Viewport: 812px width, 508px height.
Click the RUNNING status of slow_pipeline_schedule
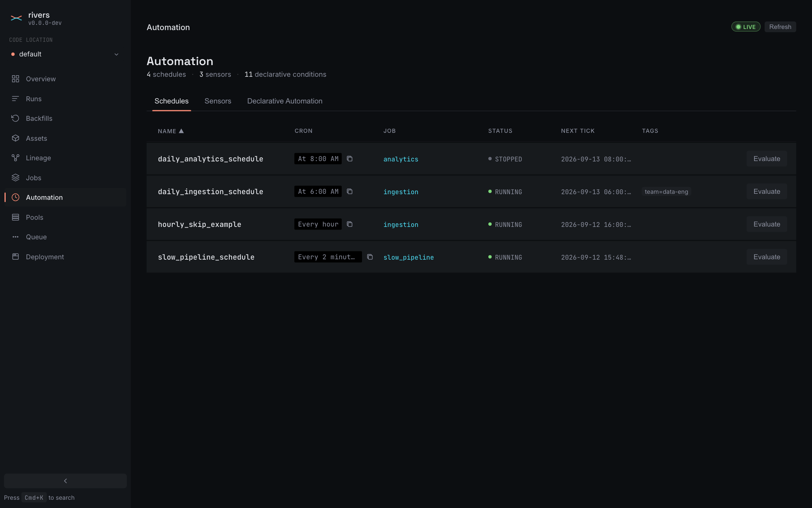coord(505,257)
